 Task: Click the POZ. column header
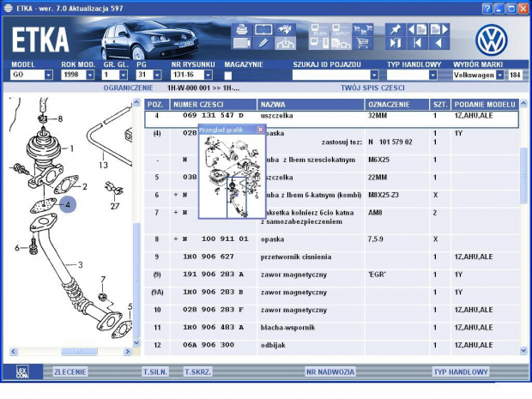point(157,105)
